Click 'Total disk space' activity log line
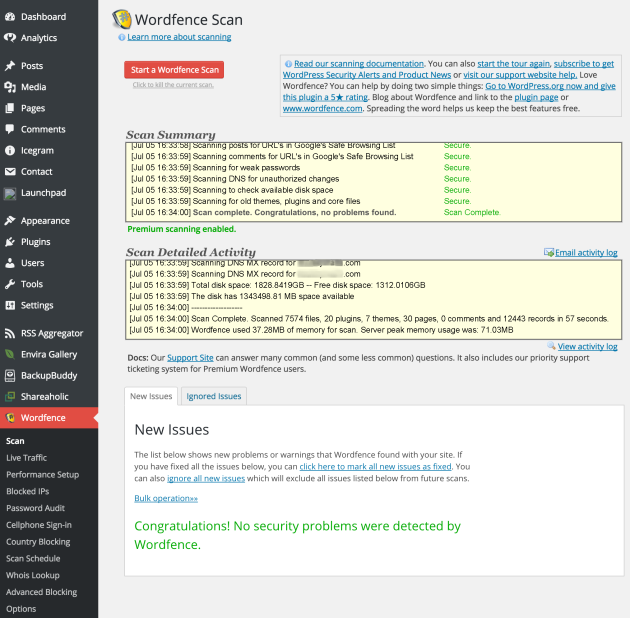The image size is (630, 618). [277, 285]
